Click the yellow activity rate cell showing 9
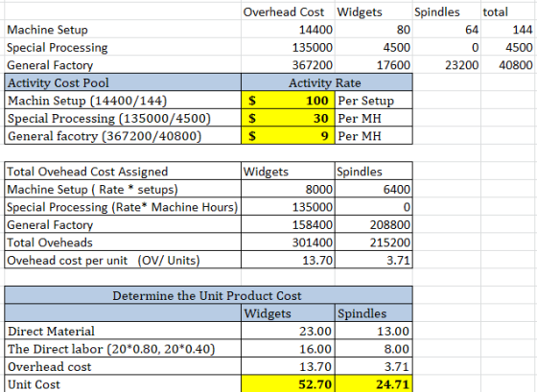537x392 pixels. (x=288, y=136)
